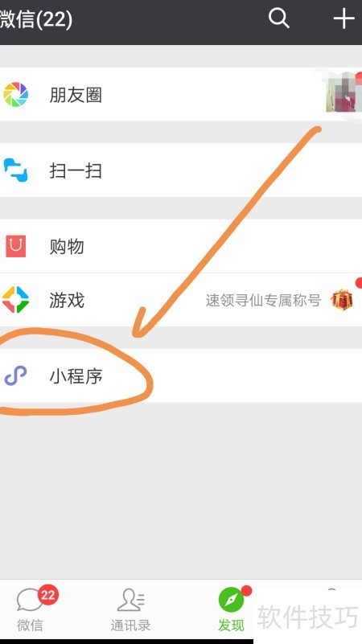
Task: Tap the 微信(22) header title
Action: coord(36,19)
